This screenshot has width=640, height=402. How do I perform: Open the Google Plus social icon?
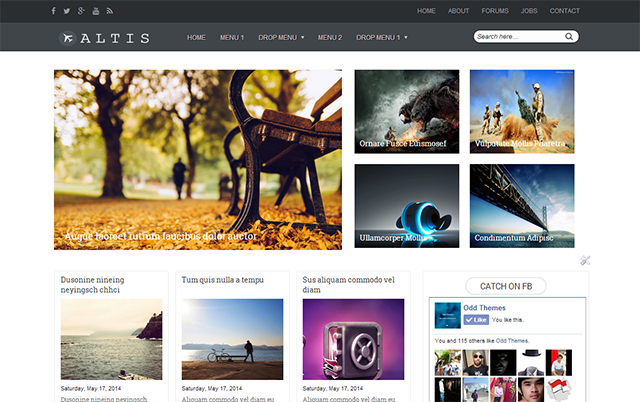pyautogui.click(x=81, y=11)
